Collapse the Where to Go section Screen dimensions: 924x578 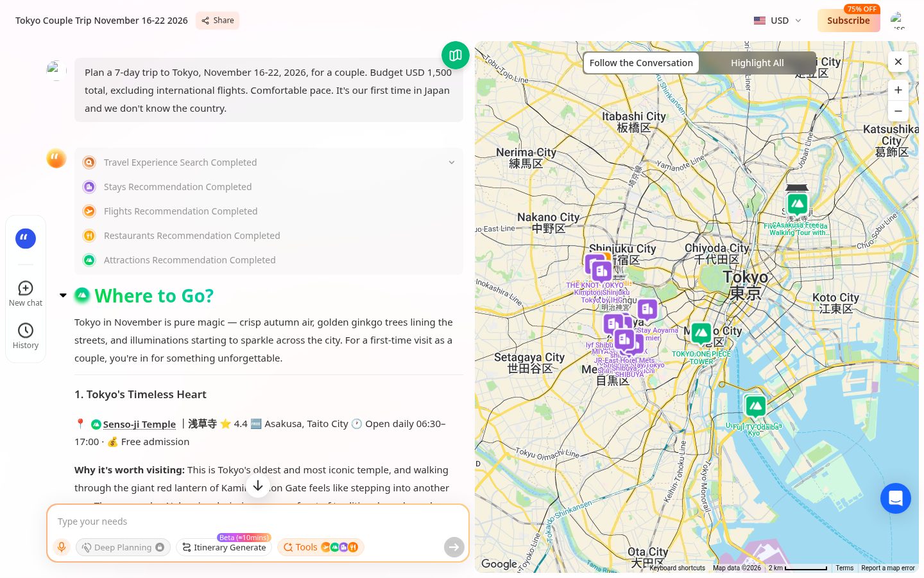click(x=63, y=295)
